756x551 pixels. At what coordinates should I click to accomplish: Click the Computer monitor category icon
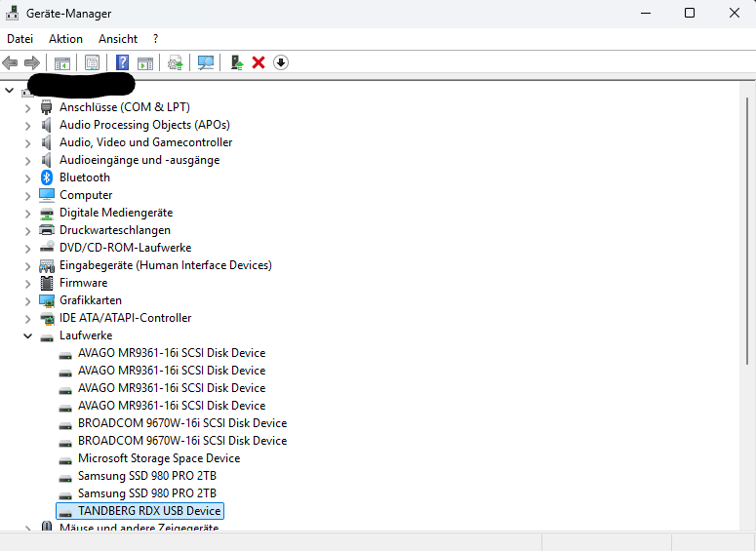click(x=47, y=195)
